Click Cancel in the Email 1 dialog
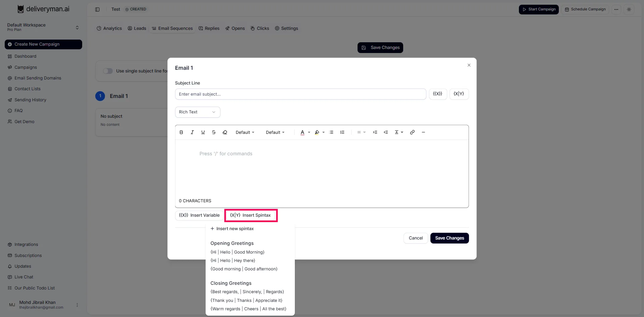 [x=416, y=238]
